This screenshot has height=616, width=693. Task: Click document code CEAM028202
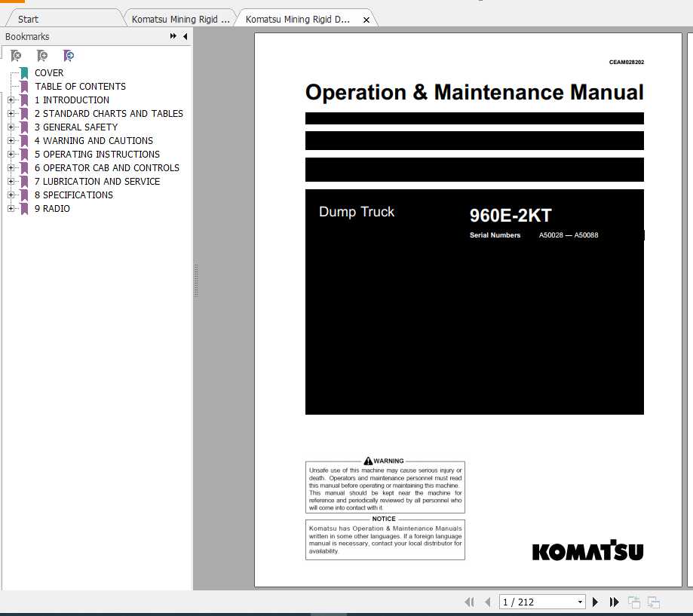626,63
